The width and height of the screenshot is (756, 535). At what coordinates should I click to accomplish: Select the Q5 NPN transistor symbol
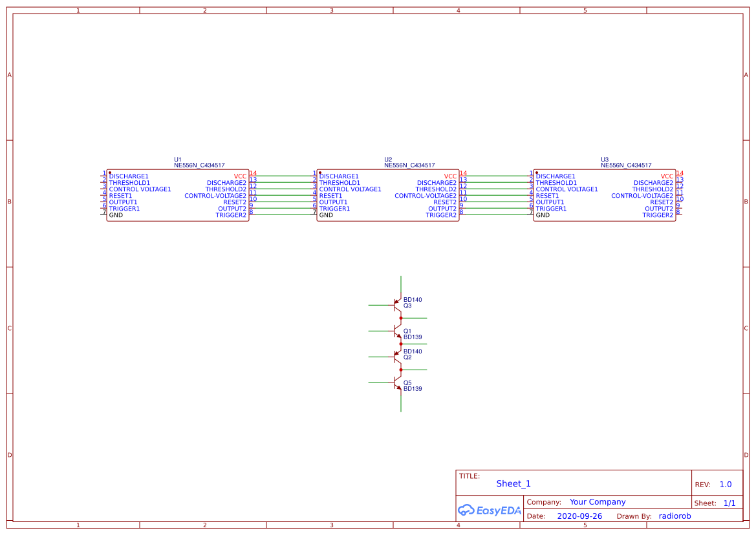(397, 383)
